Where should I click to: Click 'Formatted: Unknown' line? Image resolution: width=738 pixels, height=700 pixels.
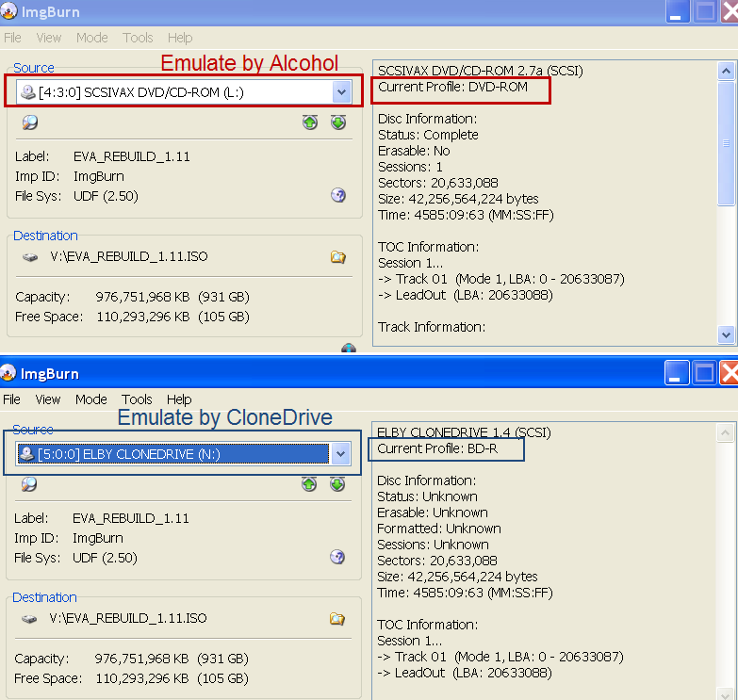(x=438, y=529)
